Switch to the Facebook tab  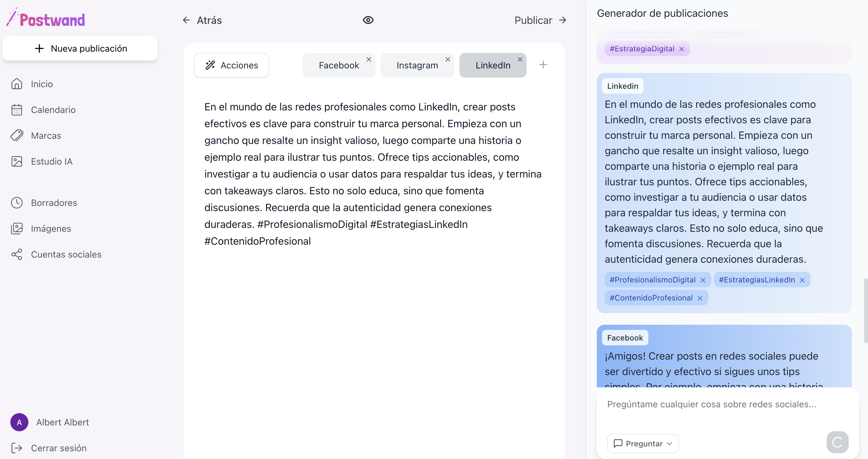[338, 66]
